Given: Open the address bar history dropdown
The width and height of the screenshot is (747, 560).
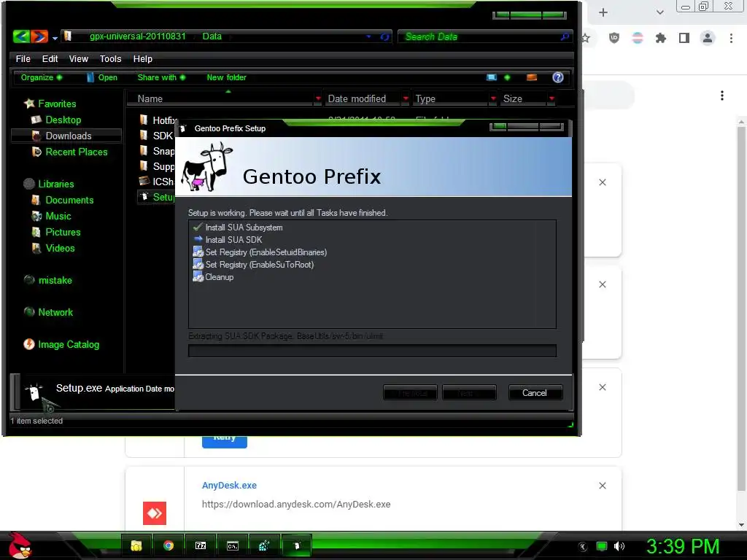Looking at the screenshot, I should click(368, 36).
